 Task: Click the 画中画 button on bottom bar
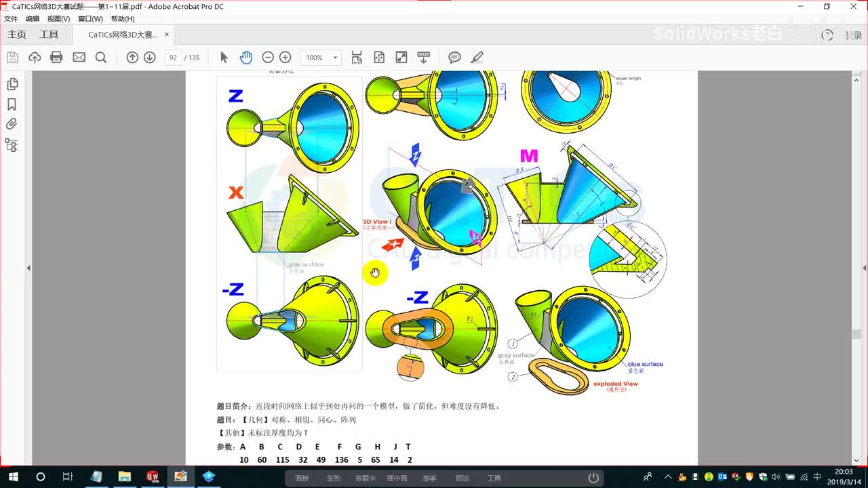pos(397,478)
